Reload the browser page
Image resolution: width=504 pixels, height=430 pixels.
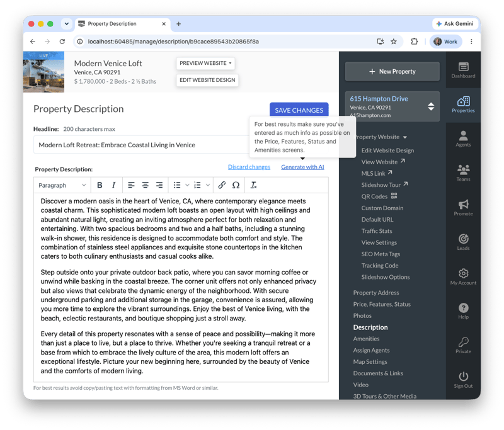tap(62, 42)
